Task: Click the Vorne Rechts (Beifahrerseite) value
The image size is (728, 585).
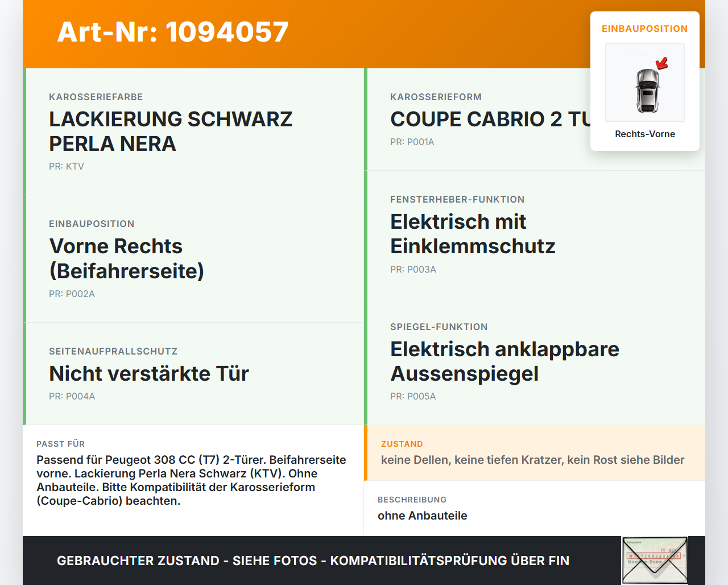Action: click(x=127, y=258)
